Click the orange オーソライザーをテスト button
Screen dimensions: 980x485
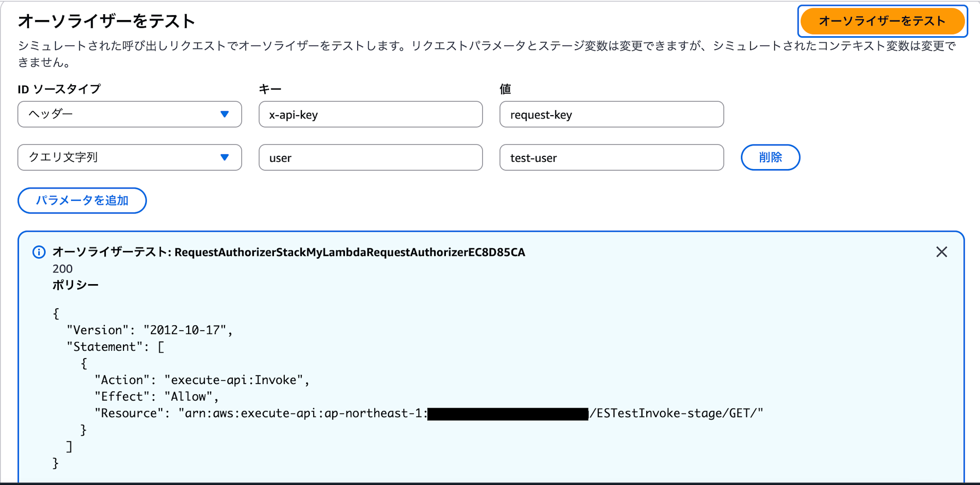coord(882,21)
